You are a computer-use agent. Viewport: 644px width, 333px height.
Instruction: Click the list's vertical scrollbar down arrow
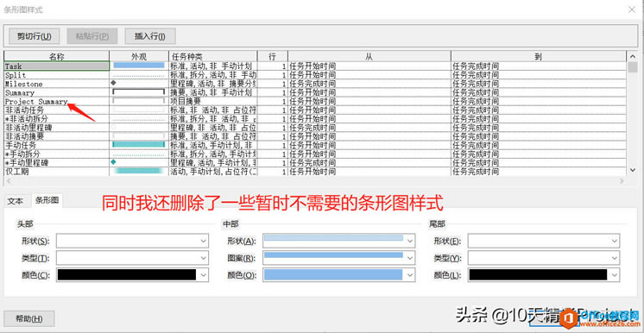(633, 170)
